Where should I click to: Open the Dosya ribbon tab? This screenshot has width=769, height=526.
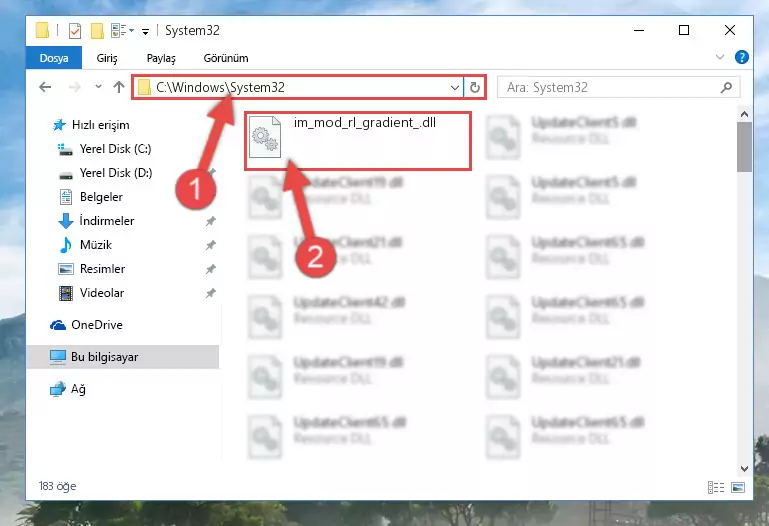(53, 58)
